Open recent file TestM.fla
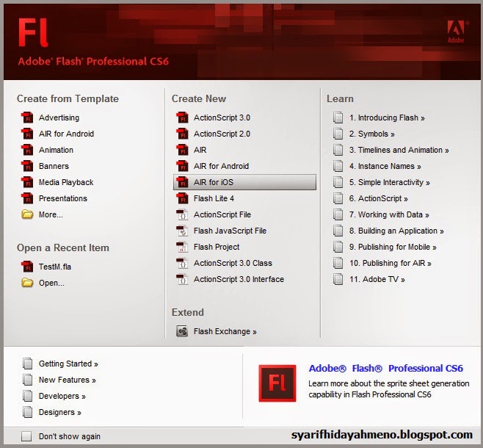The width and height of the screenshot is (483, 448). [x=55, y=267]
